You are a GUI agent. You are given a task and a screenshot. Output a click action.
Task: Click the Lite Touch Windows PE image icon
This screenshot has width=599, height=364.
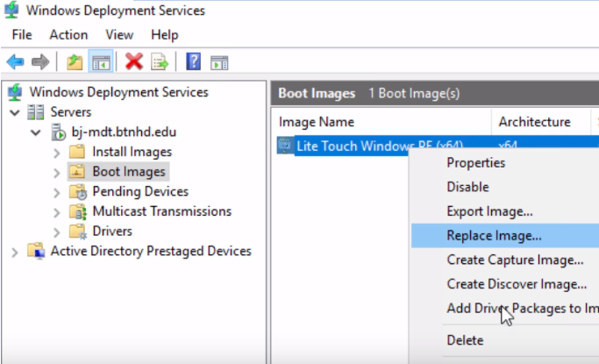coord(285,145)
